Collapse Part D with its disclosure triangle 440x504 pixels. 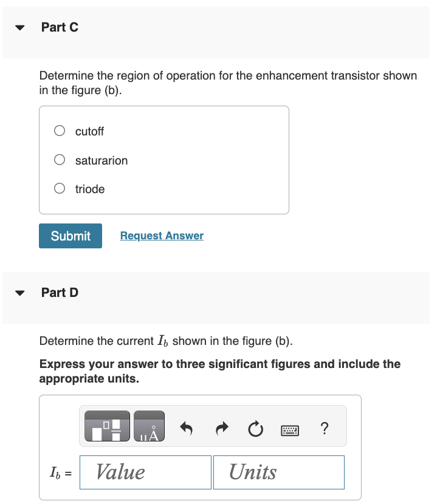coord(19,292)
